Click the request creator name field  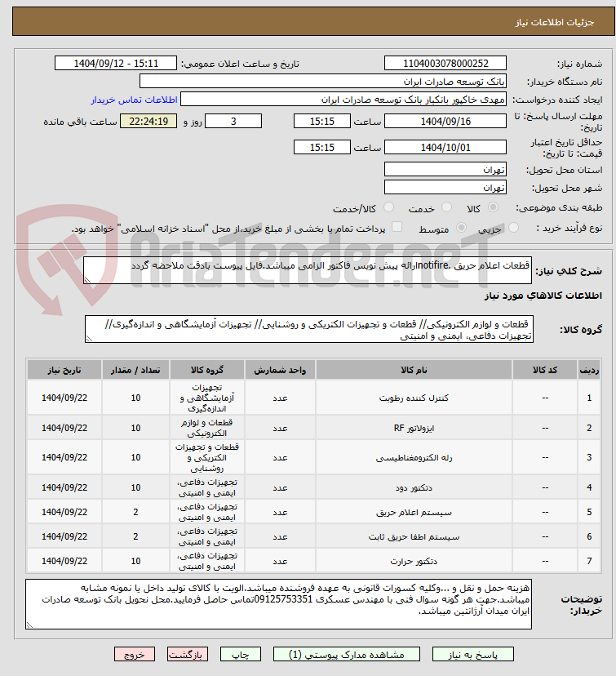point(343,100)
